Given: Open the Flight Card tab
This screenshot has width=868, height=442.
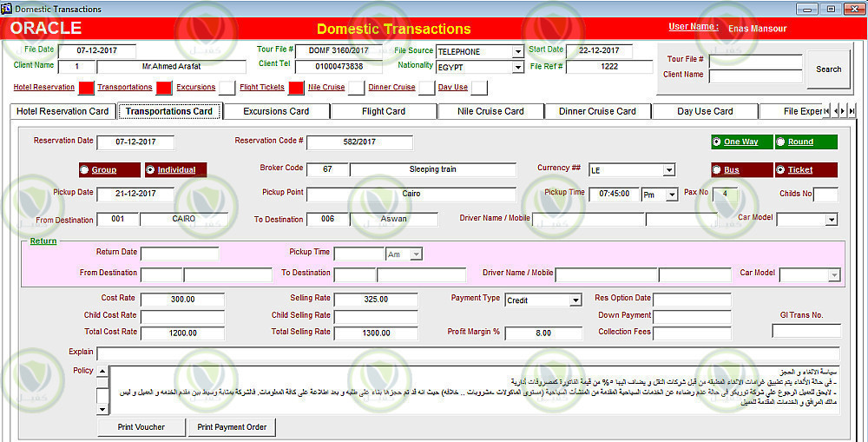Looking at the screenshot, I should click(384, 111).
